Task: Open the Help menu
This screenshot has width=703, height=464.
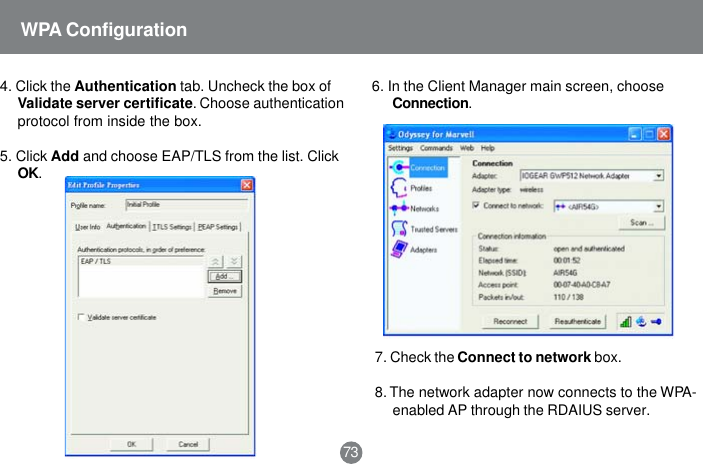Action: tap(488, 148)
